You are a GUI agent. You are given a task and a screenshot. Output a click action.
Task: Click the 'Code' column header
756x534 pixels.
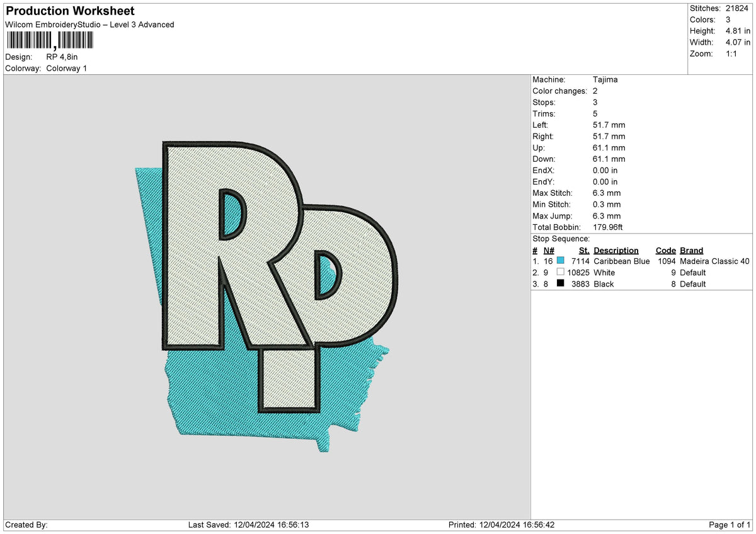click(x=666, y=251)
